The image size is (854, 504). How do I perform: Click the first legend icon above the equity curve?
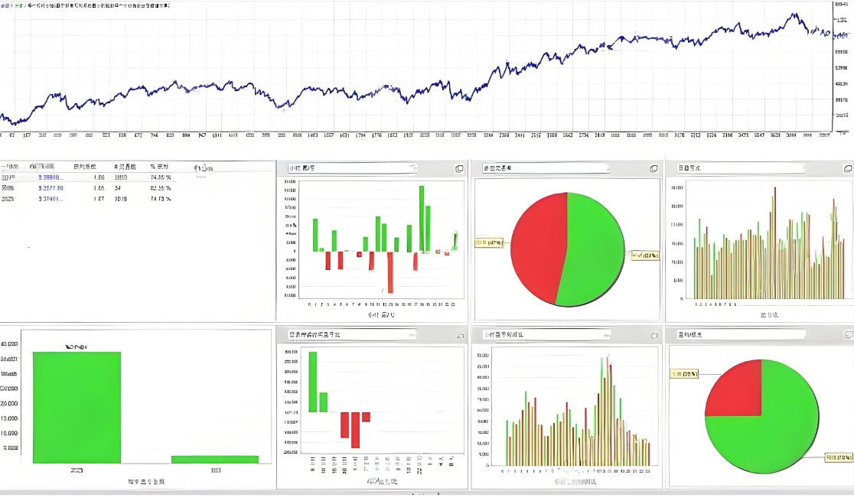click(x=4, y=5)
